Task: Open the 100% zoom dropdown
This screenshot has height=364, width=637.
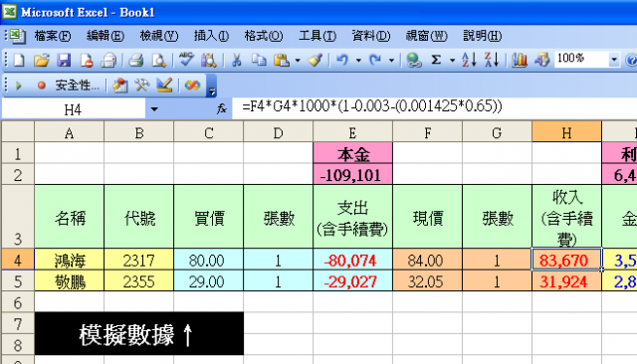Action: coord(614,60)
